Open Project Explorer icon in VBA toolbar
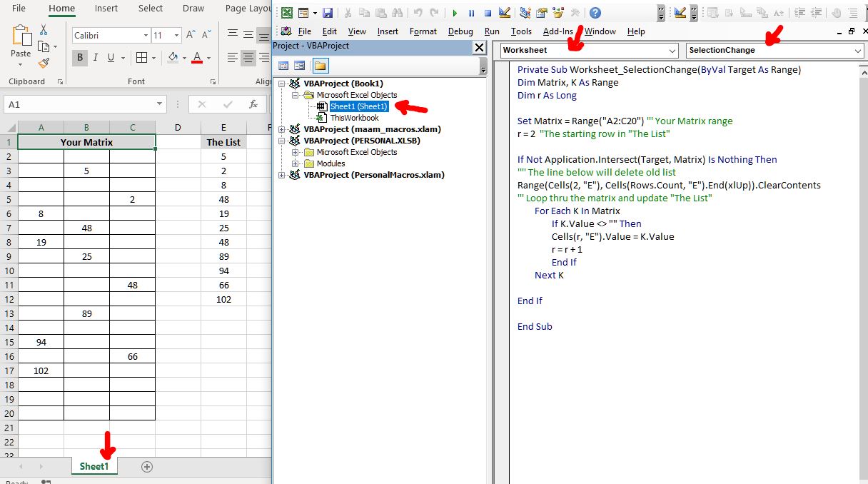Screen dimensions: 868x484 coord(525,13)
